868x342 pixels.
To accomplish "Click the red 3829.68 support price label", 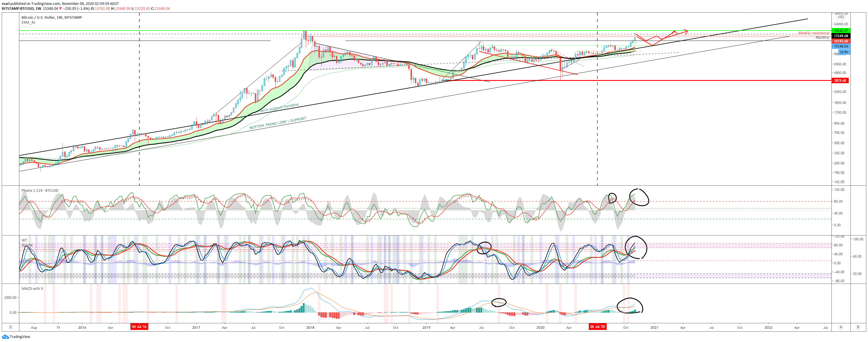I will point(840,81).
